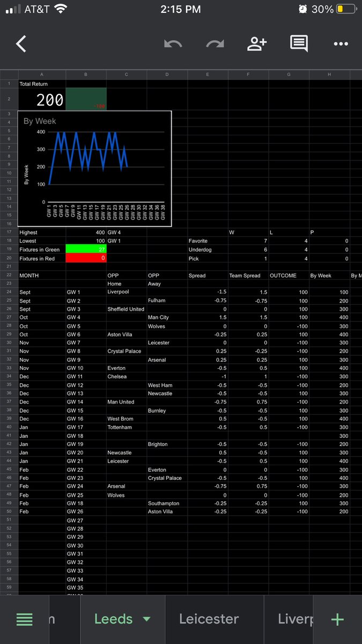The image size is (362, 644).
Task: Select the Underdog label cell
Action: (208, 250)
